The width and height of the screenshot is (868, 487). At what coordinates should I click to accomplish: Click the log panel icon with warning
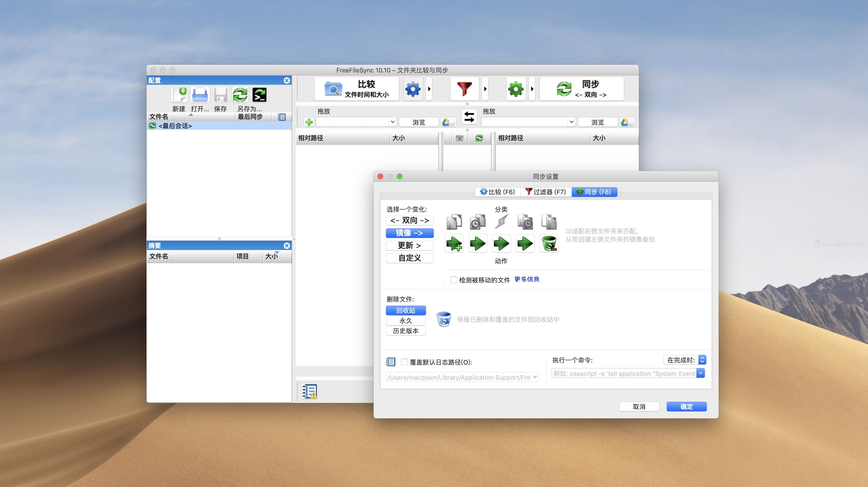[x=310, y=391]
